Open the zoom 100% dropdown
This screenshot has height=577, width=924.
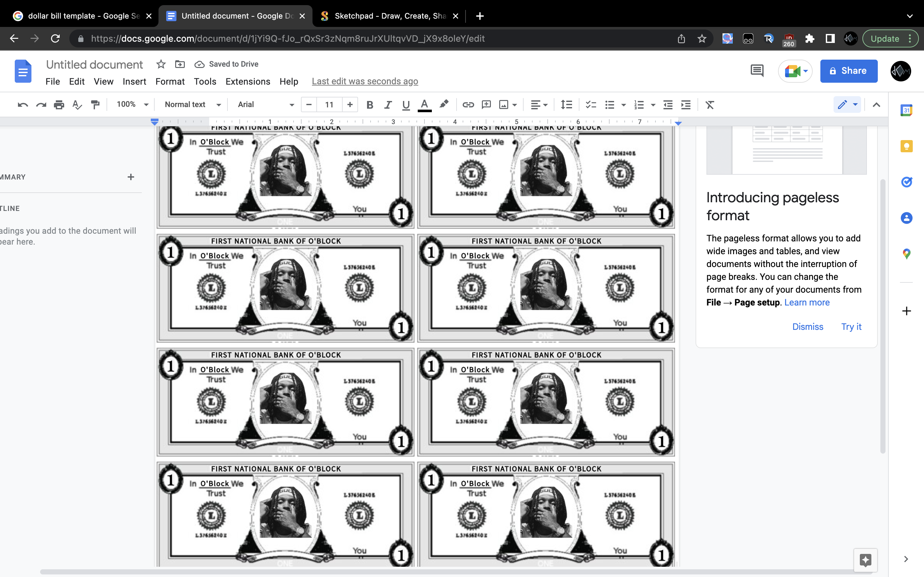click(x=132, y=105)
